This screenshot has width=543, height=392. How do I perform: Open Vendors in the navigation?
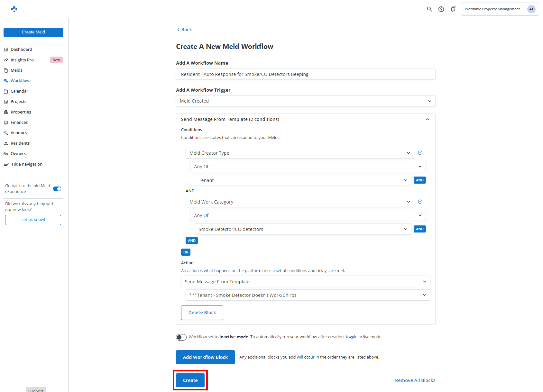pos(19,133)
